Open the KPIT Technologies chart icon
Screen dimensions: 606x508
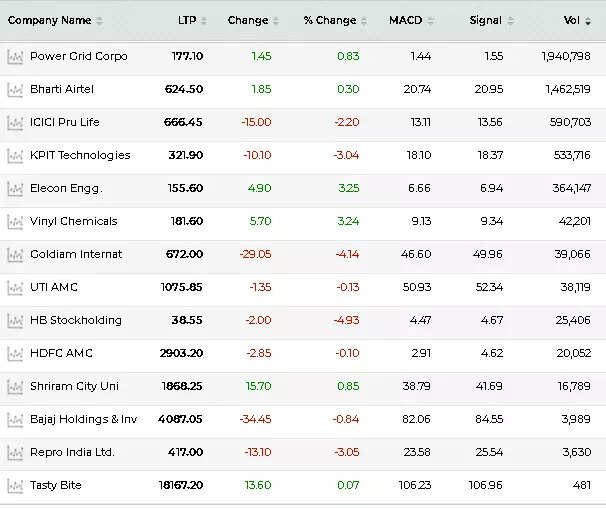(x=15, y=156)
